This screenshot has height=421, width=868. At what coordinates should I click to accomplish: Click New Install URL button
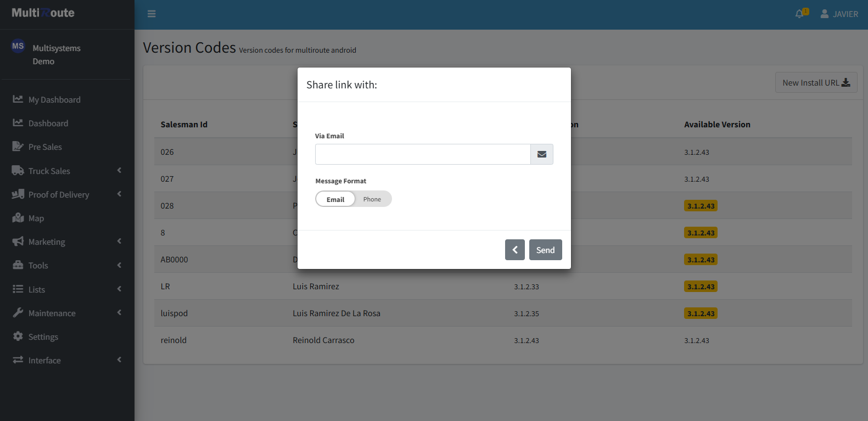pos(816,83)
